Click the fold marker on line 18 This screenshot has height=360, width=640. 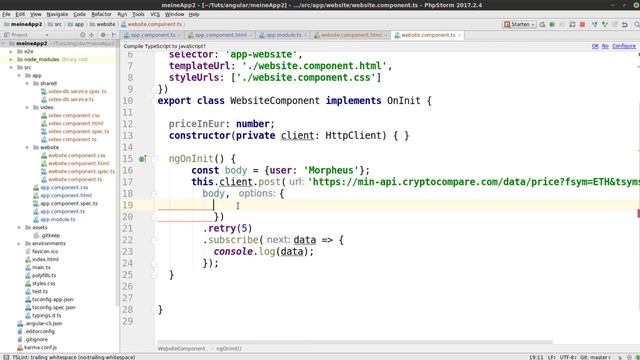tap(155, 193)
